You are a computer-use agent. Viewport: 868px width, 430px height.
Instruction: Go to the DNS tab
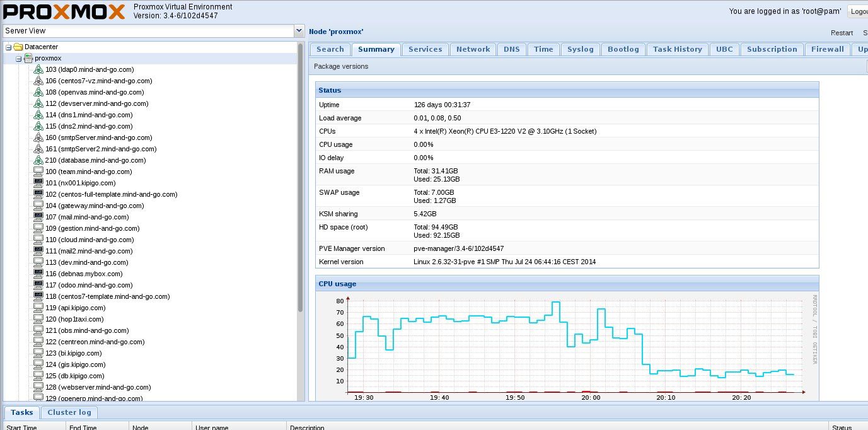point(512,49)
